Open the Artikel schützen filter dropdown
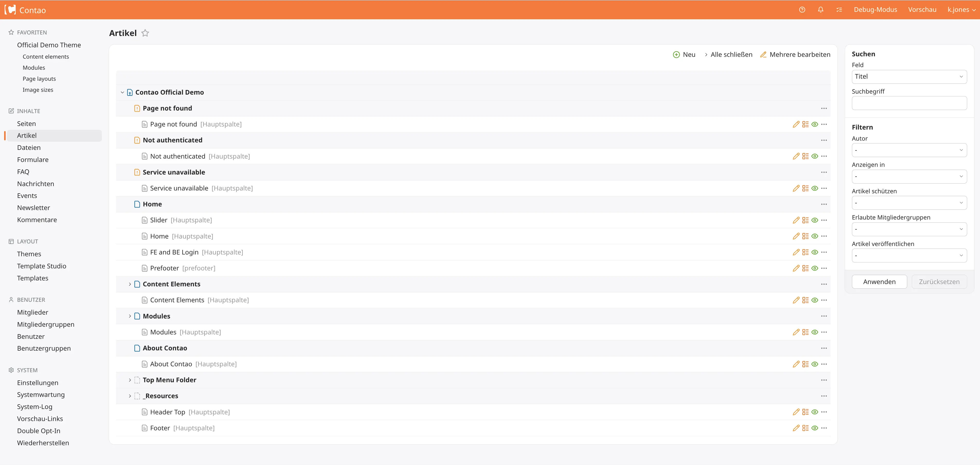 click(x=909, y=203)
